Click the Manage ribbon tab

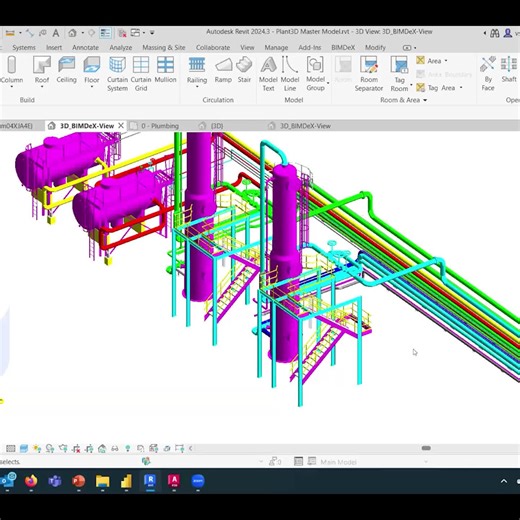pos(276,48)
